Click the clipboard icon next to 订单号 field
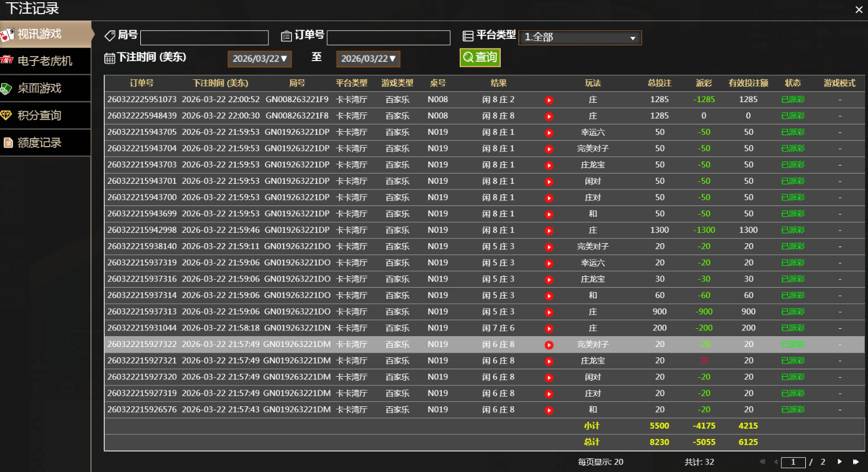 click(285, 35)
